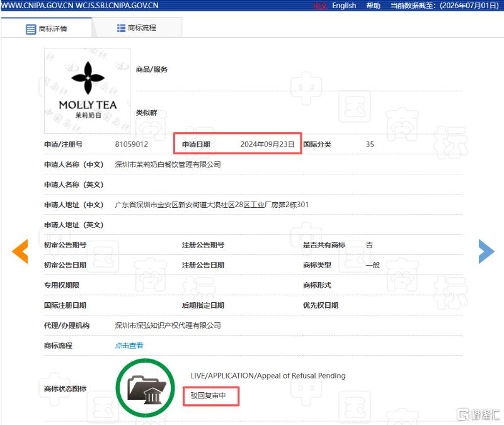This screenshot has width=504, height=425.
Task: Open the MOLLY TEA trademark image
Action: pos(87,91)
